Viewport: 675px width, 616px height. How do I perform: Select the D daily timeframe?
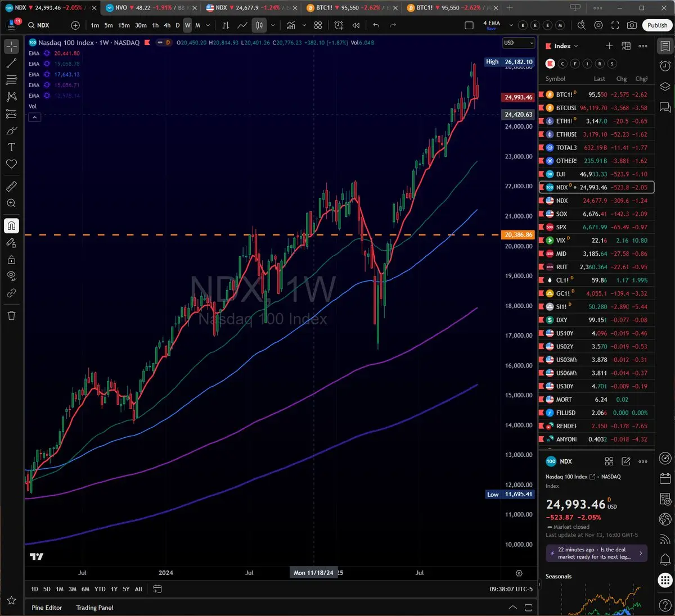pyautogui.click(x=178, y=25)
